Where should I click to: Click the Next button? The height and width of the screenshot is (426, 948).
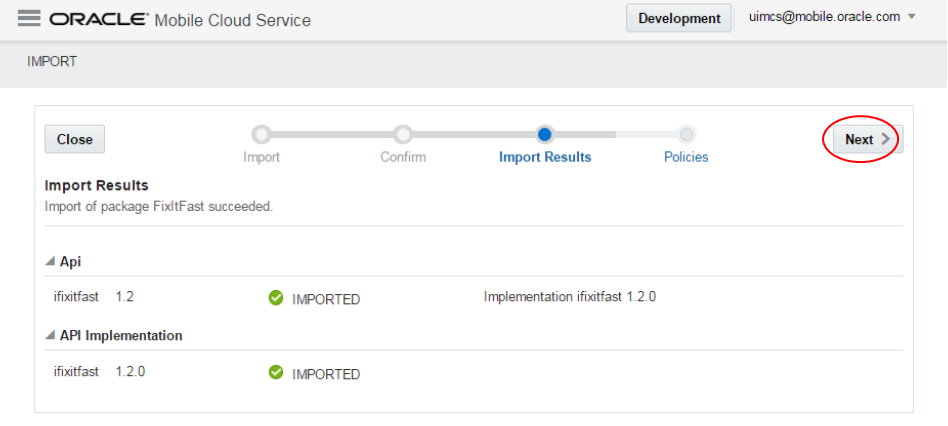click(866, 140)
